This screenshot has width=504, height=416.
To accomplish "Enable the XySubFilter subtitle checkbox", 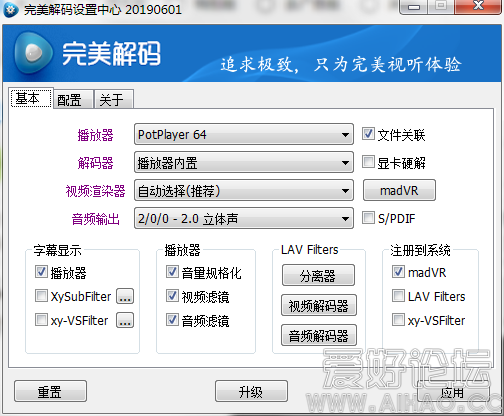I will (41, 296).
